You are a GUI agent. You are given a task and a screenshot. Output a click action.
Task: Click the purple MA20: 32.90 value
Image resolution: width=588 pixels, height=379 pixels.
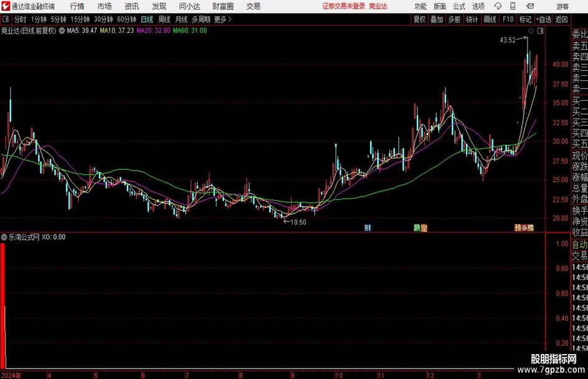tap(153, 30)
